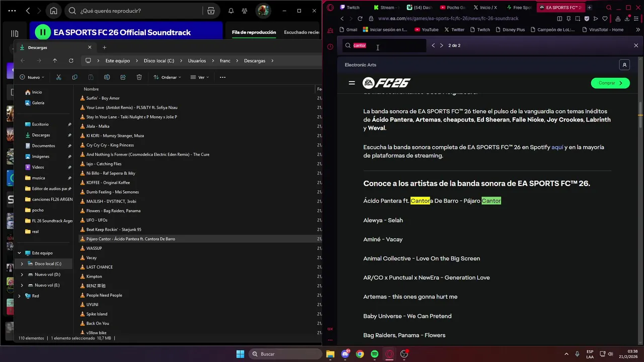Viewport: 644px width, 362px height.
Task: Close the find-in-page bar
Action: (636, 45)
